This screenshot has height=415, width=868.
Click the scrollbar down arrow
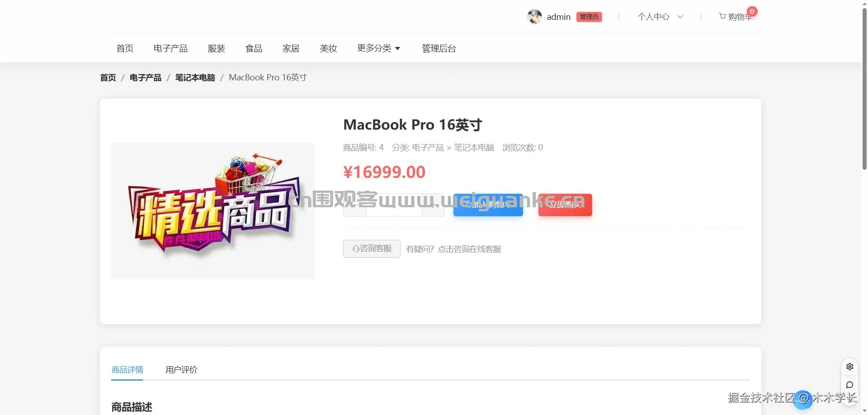(x=864, y=411)
